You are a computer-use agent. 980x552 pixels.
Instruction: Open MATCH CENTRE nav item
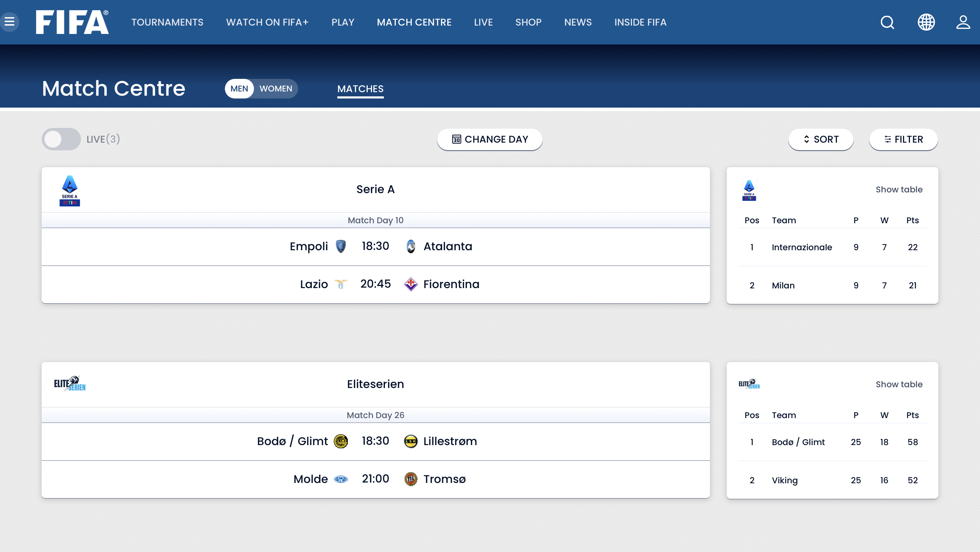click(x=414, y=22)
